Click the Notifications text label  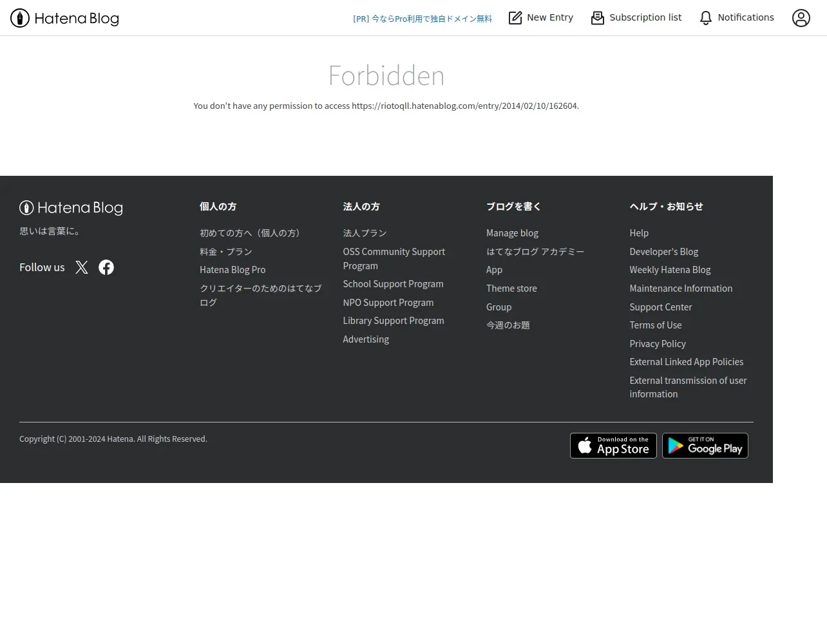746,17
